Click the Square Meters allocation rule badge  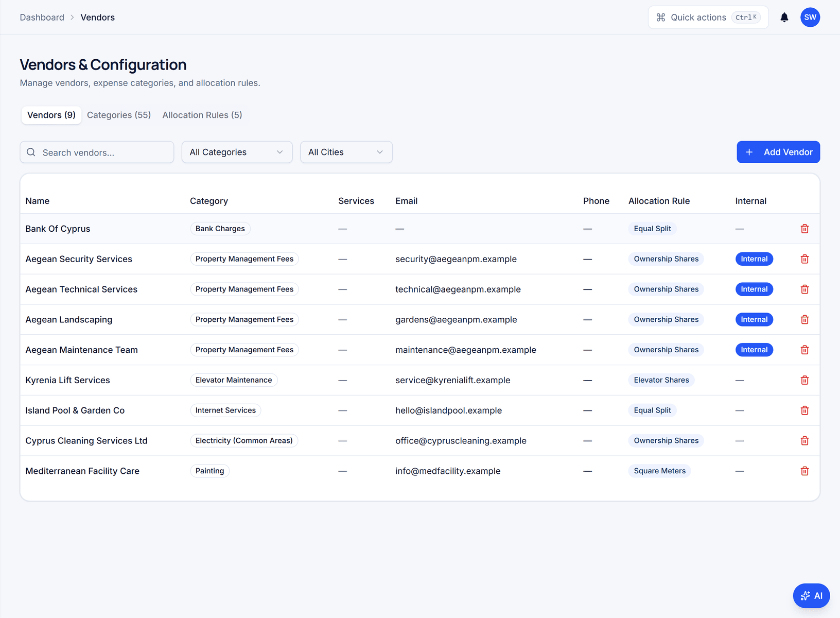pos(660,471)
